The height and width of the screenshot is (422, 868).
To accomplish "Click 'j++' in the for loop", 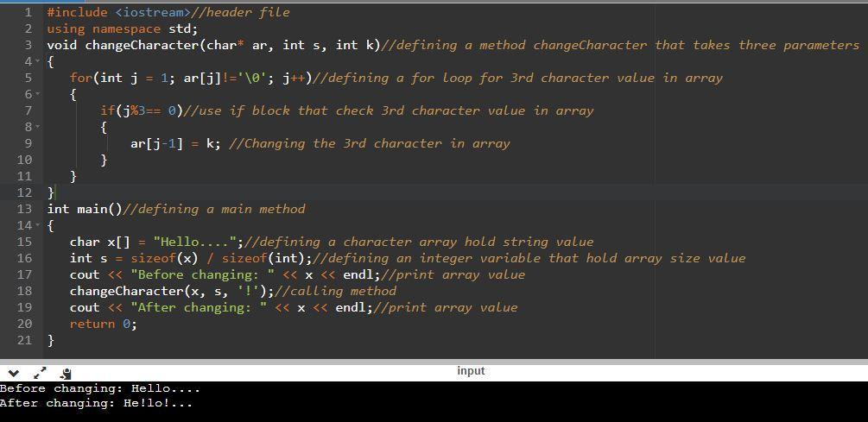I will pyautogui.click(x=294, y=78).
